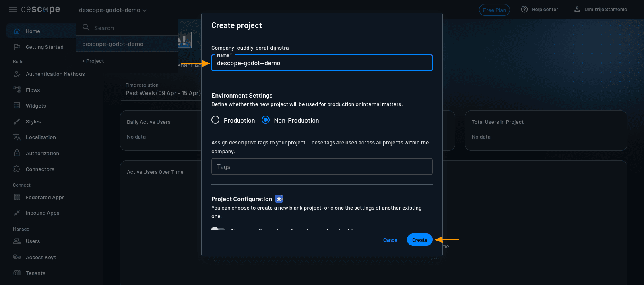Image resolution: width=644 pixels, height=285 pixels.
Task: Open the Tags combo box
Action: click(x=322, y=166)
